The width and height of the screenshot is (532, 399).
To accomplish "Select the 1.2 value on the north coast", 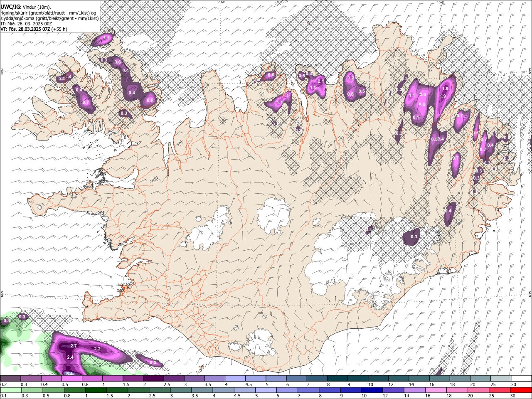I will (351, 78).
